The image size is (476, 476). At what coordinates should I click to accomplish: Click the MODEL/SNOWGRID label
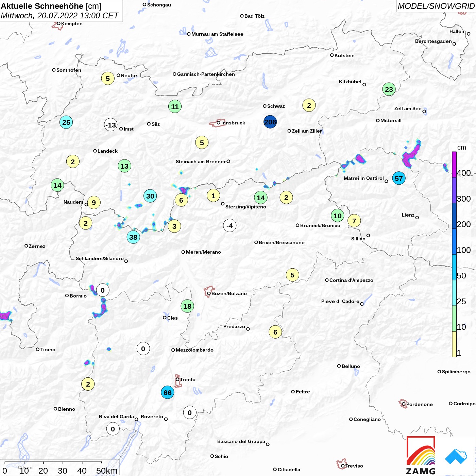coord(436,6)
